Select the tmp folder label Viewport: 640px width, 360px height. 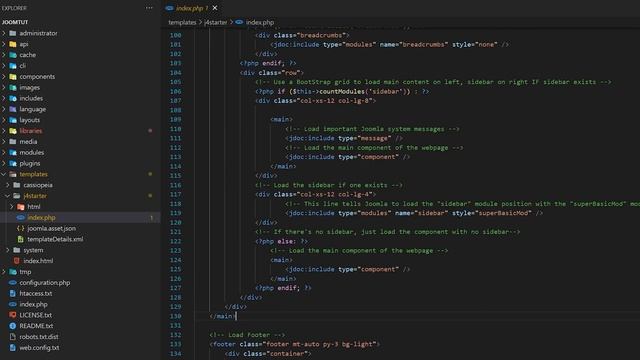click(25, 271)
